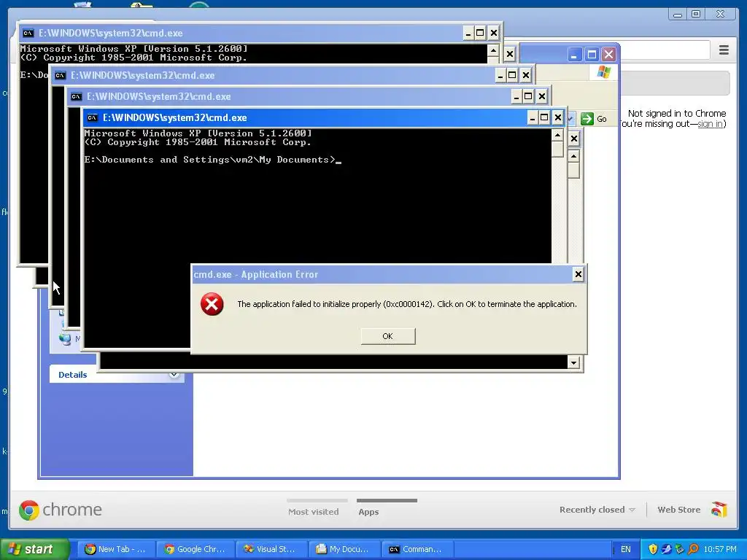Minimize the My Documents Explorer window
This screenshot has height=560, width=747.
[x=575, y=54]
